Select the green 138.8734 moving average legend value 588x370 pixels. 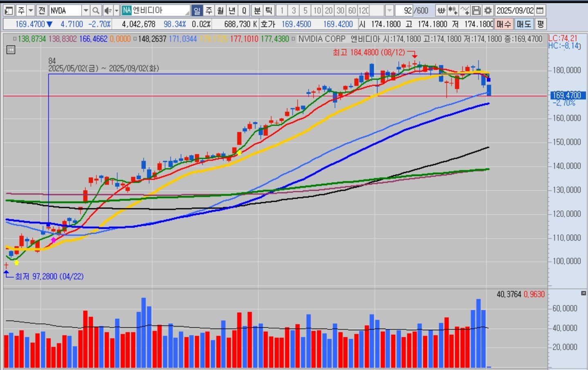(x=32, y=39)
